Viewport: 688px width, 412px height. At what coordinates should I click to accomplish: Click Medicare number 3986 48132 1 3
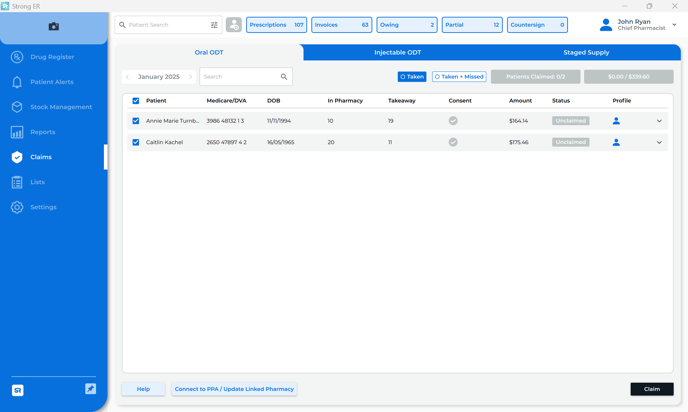pos(225,121)
